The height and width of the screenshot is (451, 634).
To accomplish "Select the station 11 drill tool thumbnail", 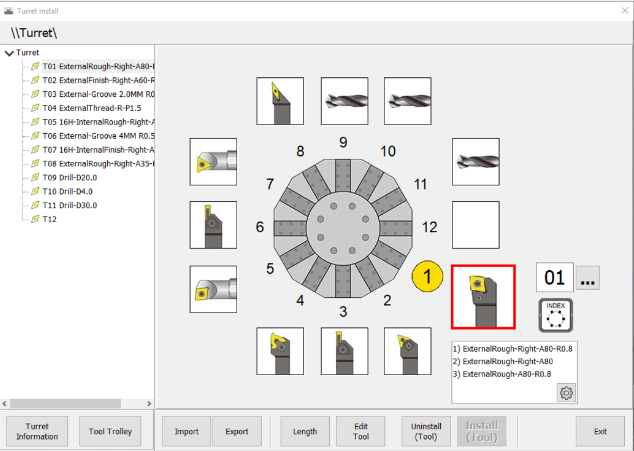I will point(476,162).
